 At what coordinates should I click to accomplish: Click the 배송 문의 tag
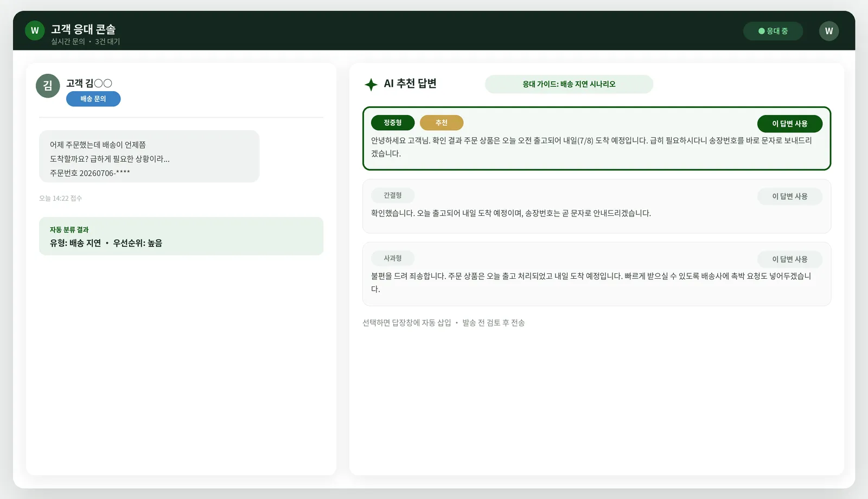pos(93,99)
